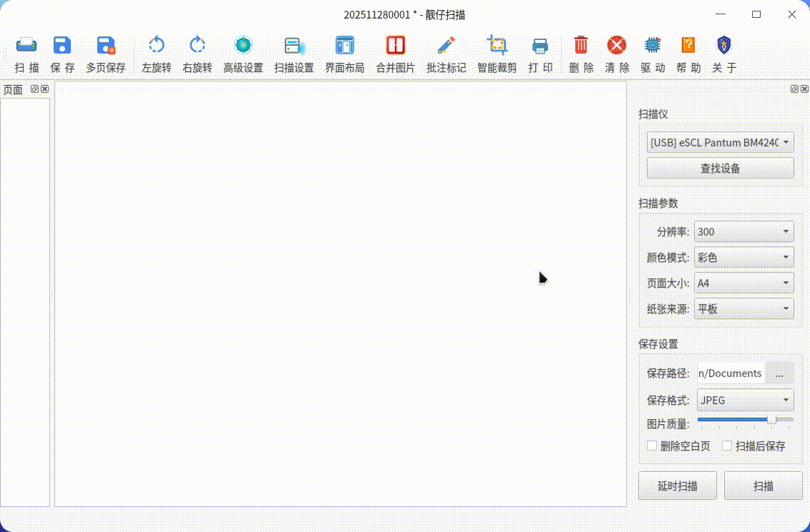Open the scanner device dropdown
Screen dimensions: 810x532
(x=720, y=142)
